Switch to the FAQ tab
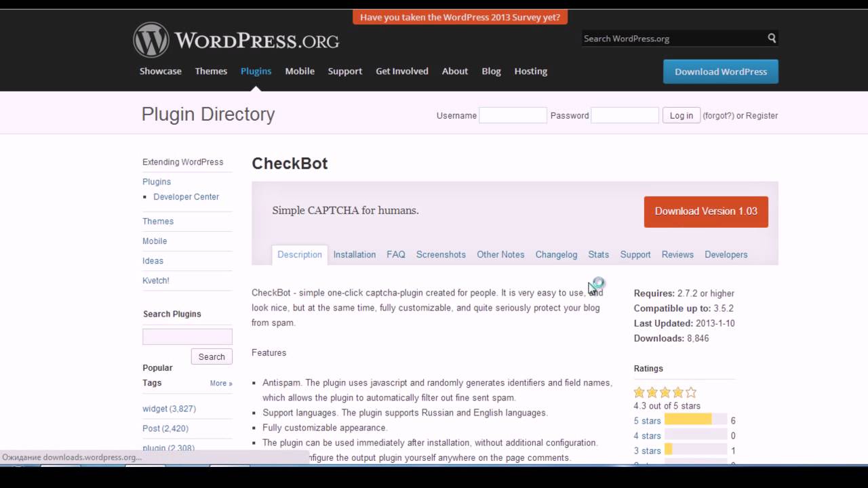The width and height of the screenshot is (868, 488). click(396, 255)
